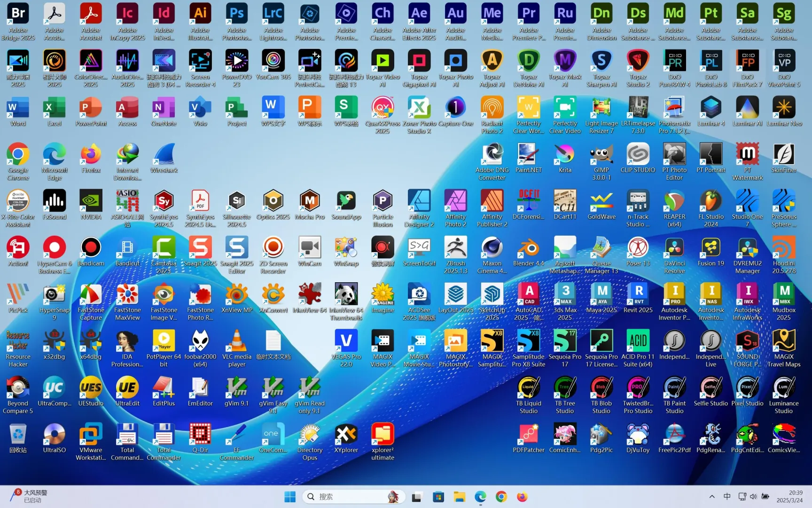Select the Blender 4.4 desktop icon
This screenshot has width=812, height=508.
click(x=529, y=251)
